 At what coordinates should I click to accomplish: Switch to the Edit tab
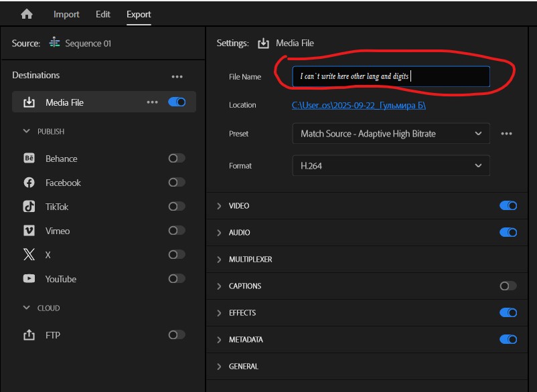coord(102,14)
